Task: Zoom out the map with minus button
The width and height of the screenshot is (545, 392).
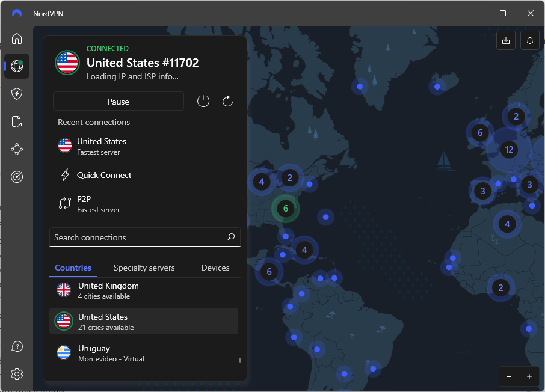Action: pos(509,376)
